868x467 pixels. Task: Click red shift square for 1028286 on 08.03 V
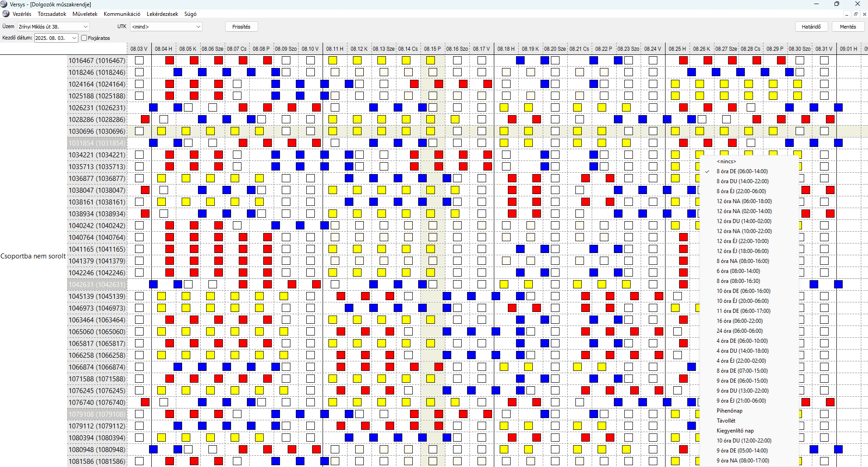click(145, 119)
